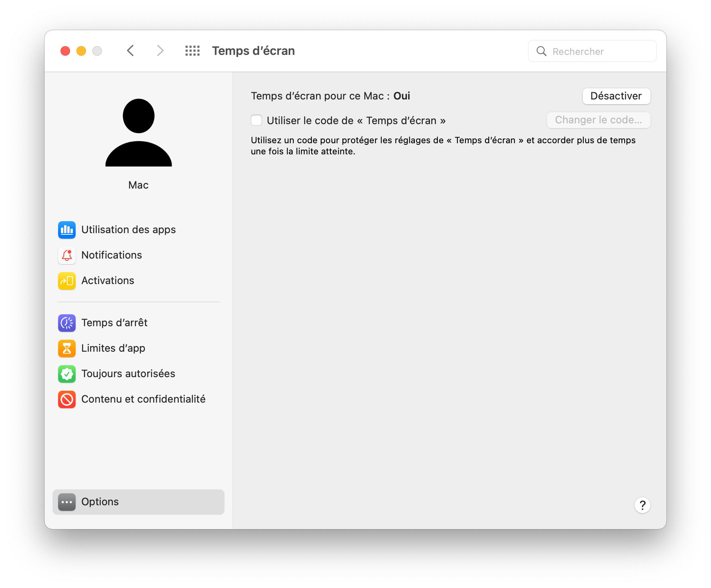The image size is (711, 588).
Task: Close the window with red button
Action: click(x=65, y=51)
